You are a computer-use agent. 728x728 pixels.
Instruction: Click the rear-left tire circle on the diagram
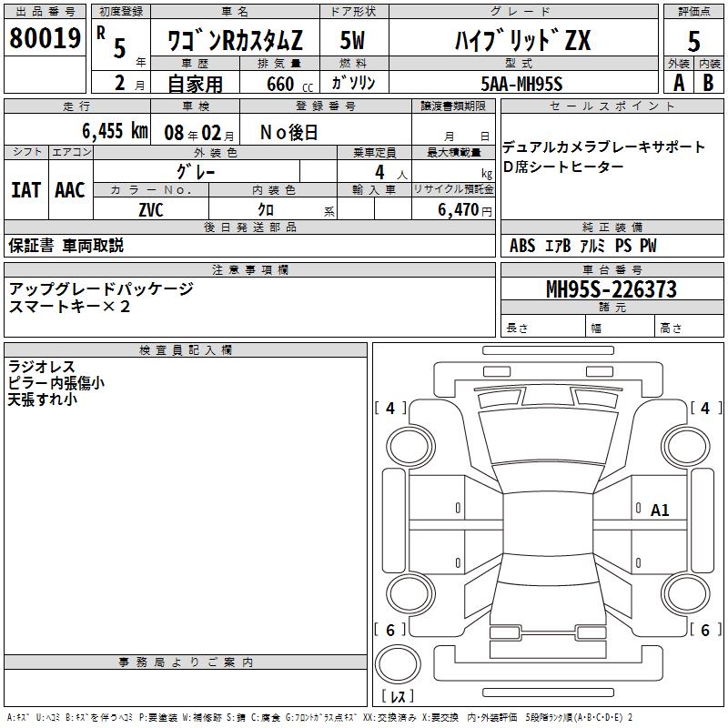point(410,594)
